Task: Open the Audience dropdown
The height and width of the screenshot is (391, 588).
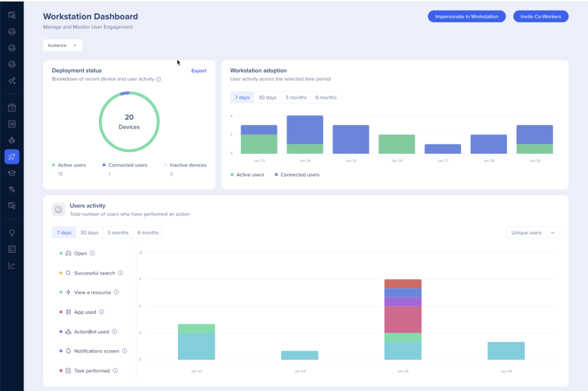Action: [63, 45]
